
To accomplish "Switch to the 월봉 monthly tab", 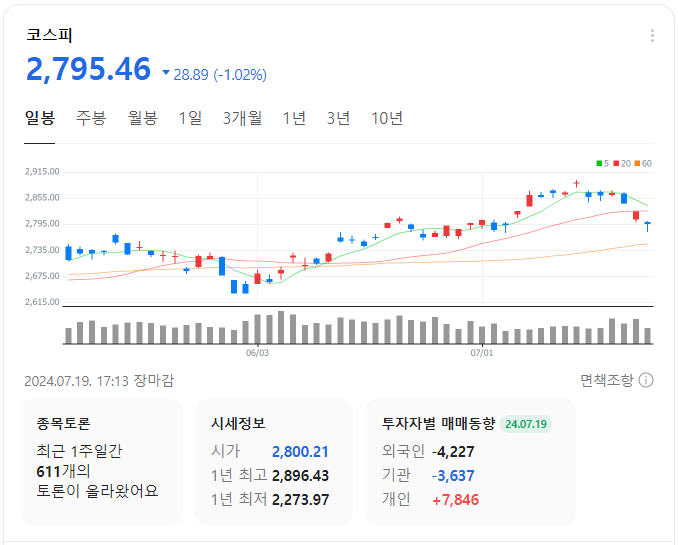I will pyautogui.click(x=143, y=118).
